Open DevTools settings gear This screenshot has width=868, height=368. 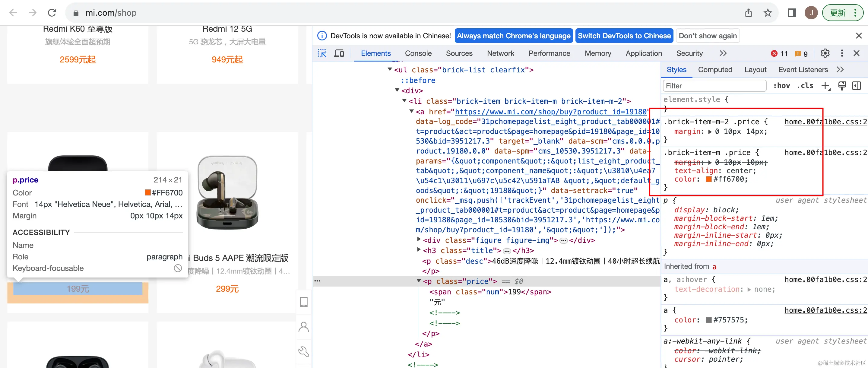coord(825,53)
